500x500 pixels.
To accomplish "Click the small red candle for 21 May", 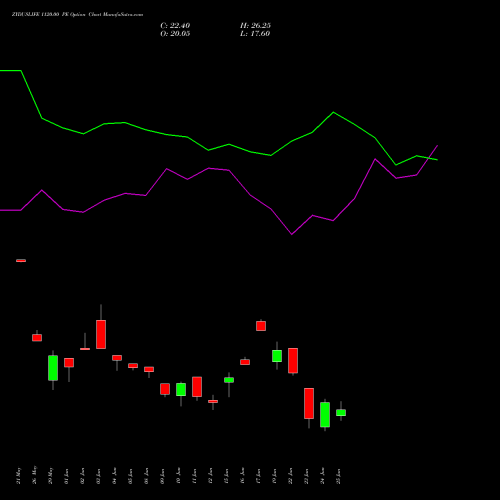I will pyautogui.click(x=21, y=261).
